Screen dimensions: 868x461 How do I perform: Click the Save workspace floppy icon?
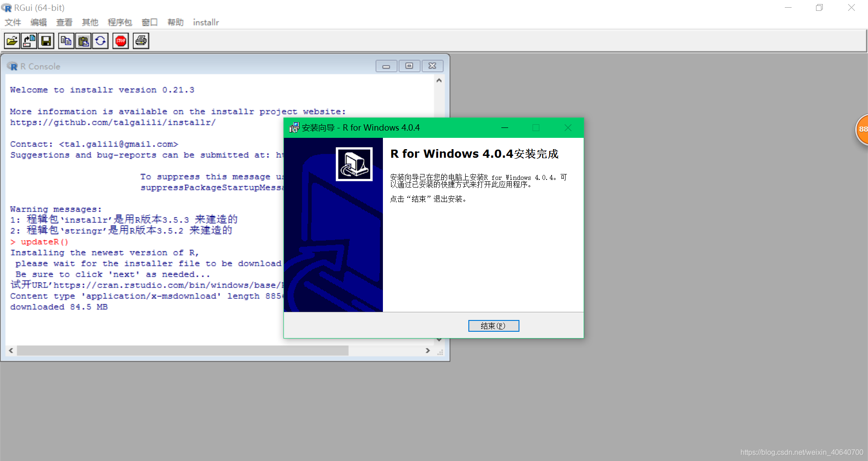(x=46, y=41)
